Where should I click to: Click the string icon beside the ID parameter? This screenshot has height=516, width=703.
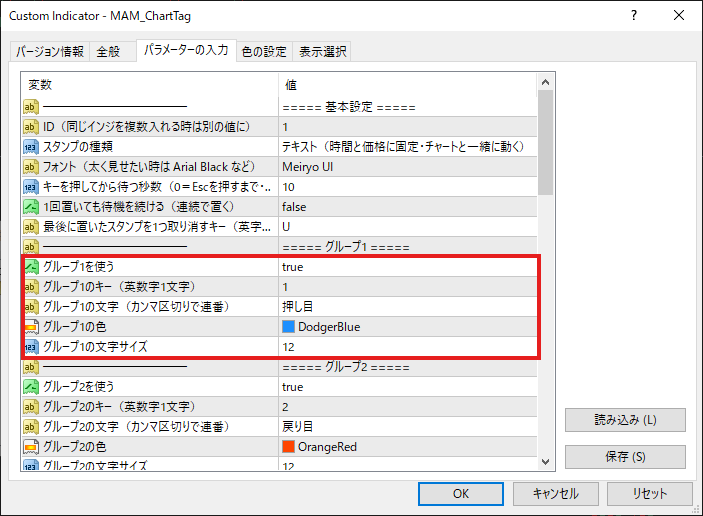click(30, 127)
